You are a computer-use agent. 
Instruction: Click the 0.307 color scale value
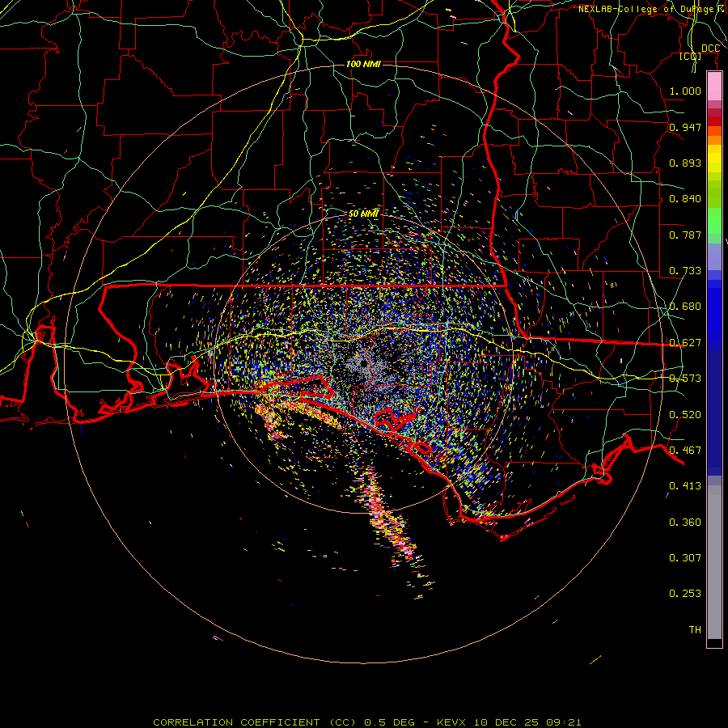(685, 558)
